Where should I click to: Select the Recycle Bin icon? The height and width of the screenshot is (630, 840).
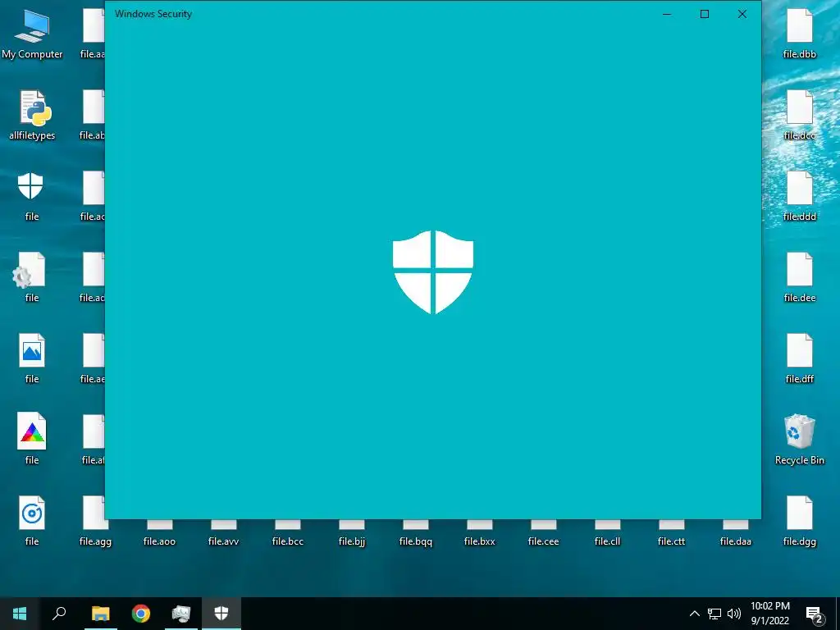(x=799, y=440)
